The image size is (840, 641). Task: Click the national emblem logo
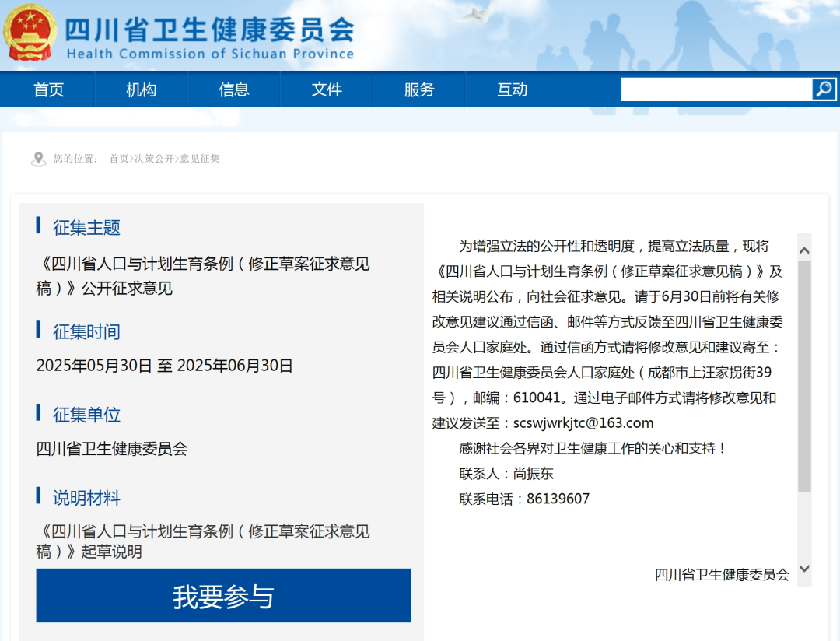30,33
